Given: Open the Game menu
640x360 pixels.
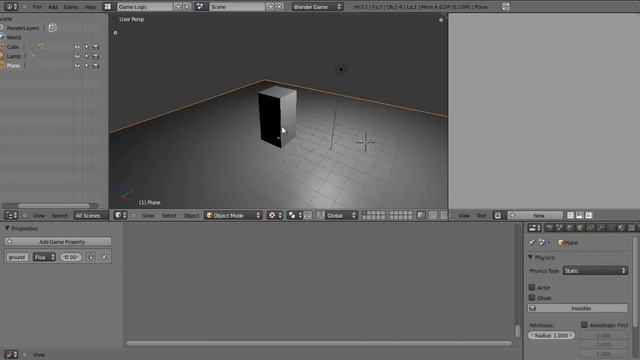Looking at the screenshot, I should (x=71, y=7).
